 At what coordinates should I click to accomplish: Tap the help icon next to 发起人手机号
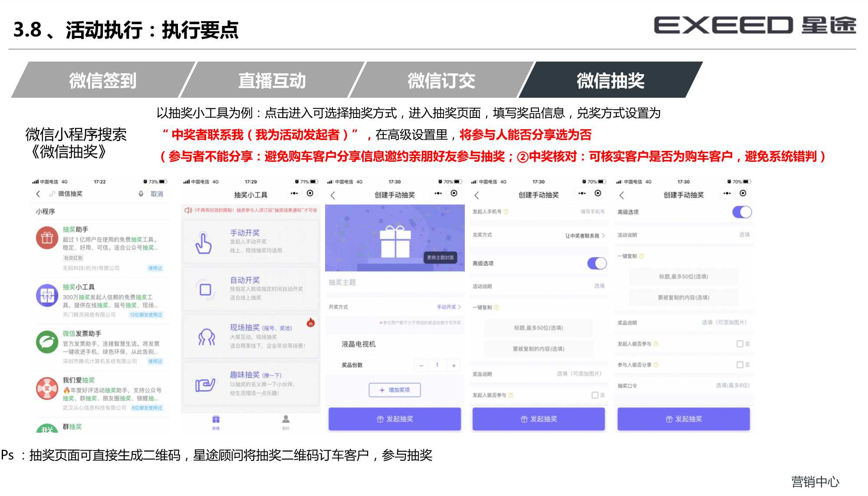tap(506, 212)
